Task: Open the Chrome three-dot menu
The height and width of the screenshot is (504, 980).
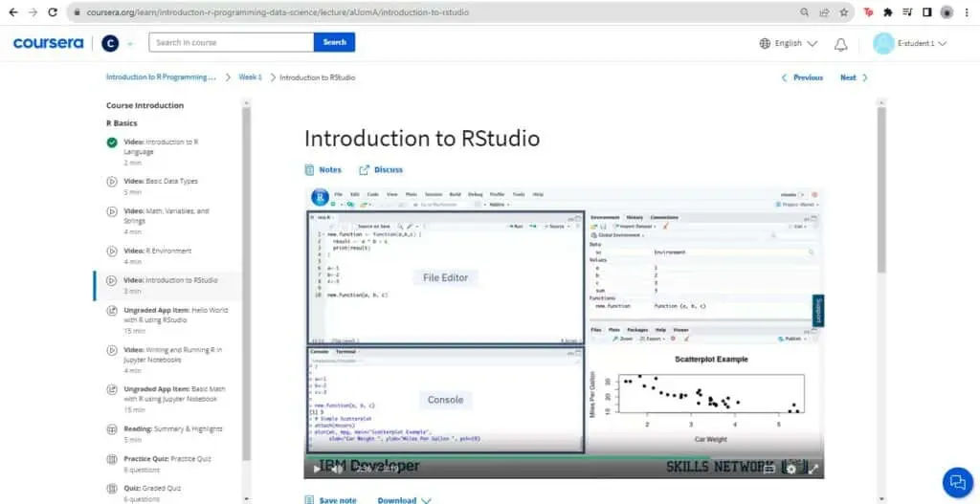Action: 967,11
